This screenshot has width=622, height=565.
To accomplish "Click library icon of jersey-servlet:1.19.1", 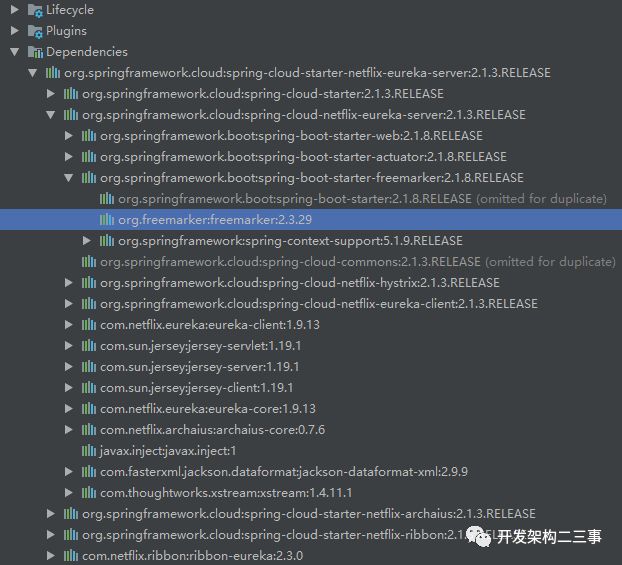I will 89,346.
